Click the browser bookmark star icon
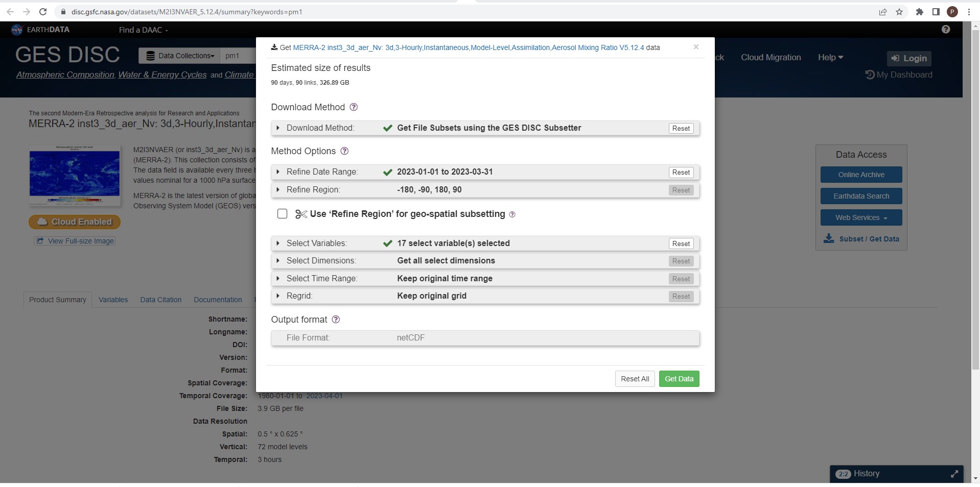Screen dimensions: 980x487 coord(899,11)
